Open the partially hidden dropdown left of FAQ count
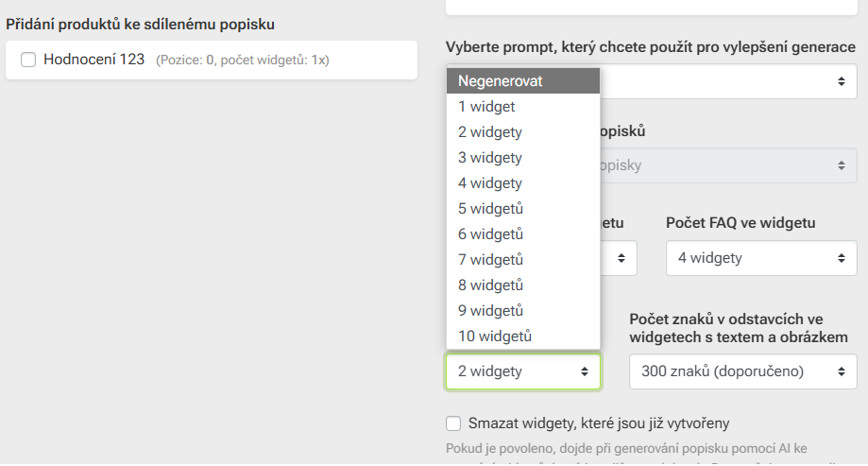Image resolution: width=868 pixels, height=466 pixels. click(x=620, y=257)
